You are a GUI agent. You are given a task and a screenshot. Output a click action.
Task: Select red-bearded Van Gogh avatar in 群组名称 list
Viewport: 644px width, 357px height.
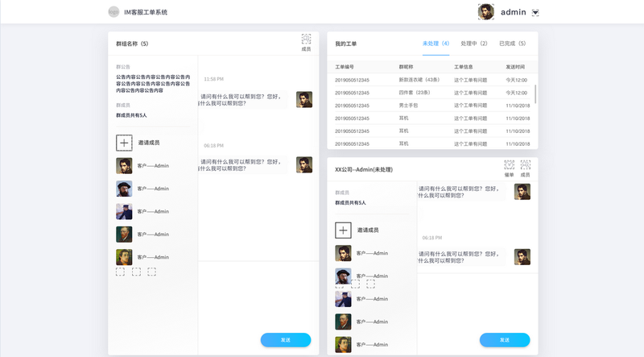tap(124, 235)
